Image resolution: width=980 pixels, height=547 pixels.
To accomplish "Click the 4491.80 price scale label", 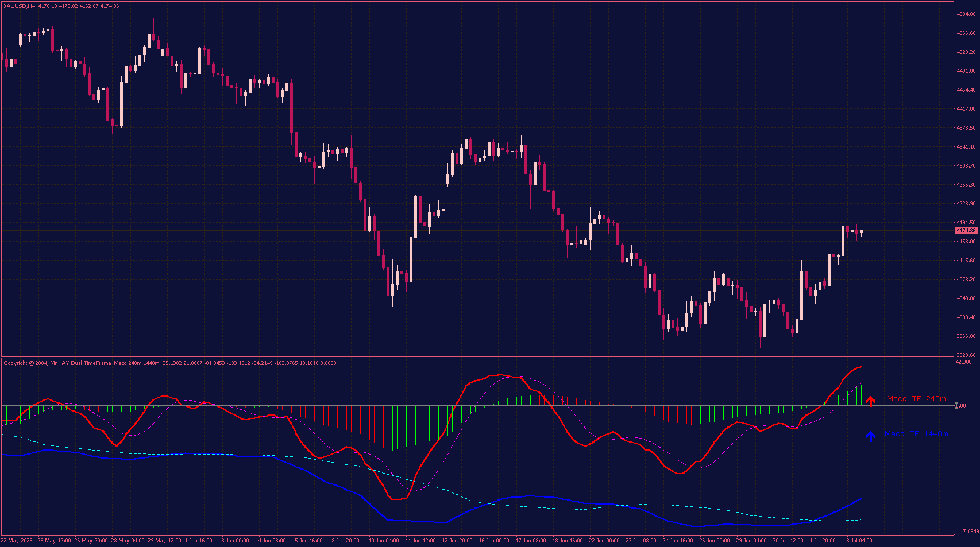I will [966, 71].
